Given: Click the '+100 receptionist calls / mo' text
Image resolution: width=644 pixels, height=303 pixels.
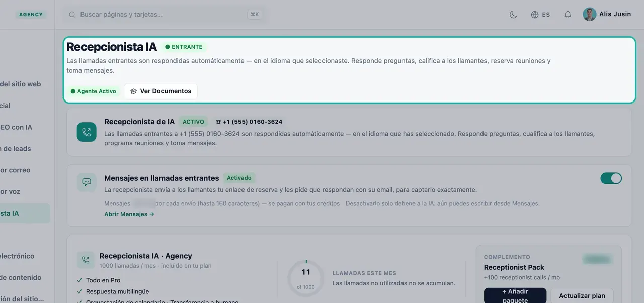Looking at the screenshot, I should tap(522, 277).
